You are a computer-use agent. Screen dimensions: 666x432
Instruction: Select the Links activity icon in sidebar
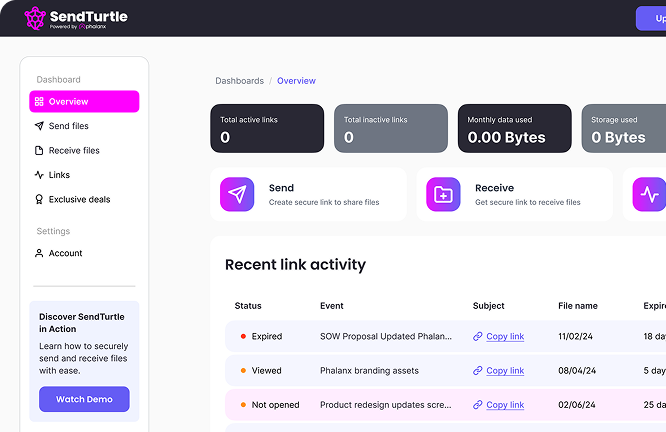tap(39, 175)
